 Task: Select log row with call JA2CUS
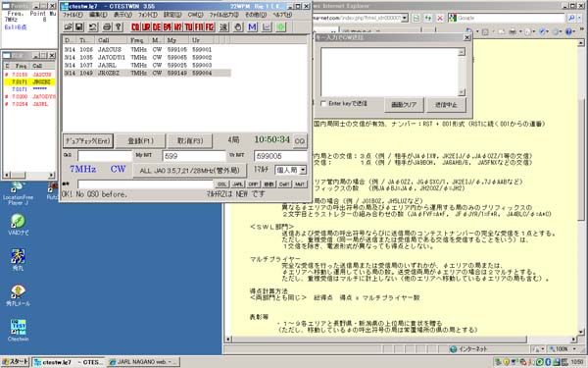pos(147,49)
